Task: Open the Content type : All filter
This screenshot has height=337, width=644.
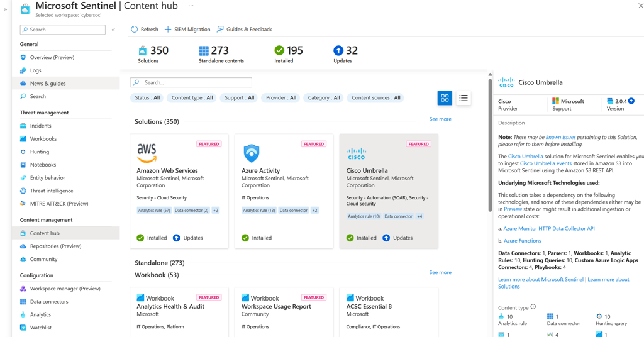Action: (192, 97)
